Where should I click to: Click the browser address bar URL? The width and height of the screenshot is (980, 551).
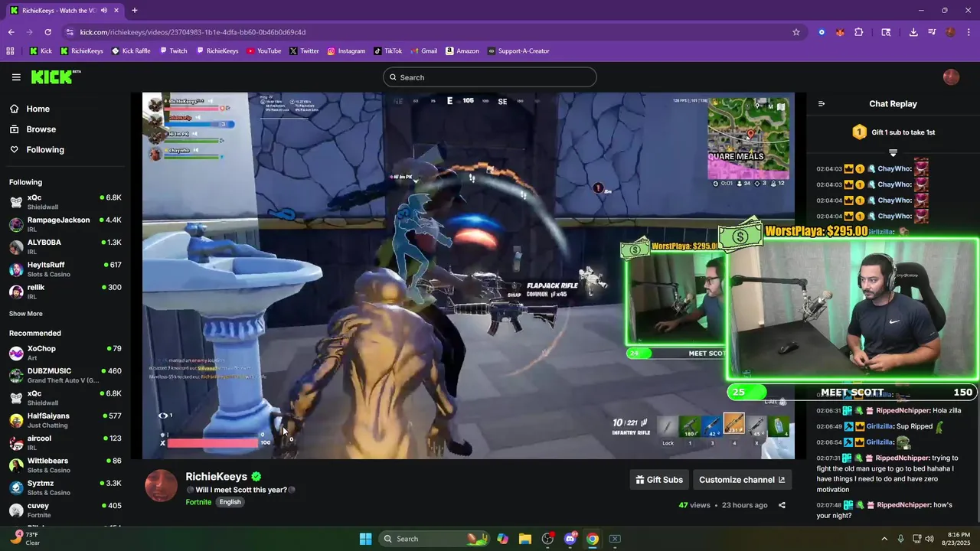click(x=193, y=32)
